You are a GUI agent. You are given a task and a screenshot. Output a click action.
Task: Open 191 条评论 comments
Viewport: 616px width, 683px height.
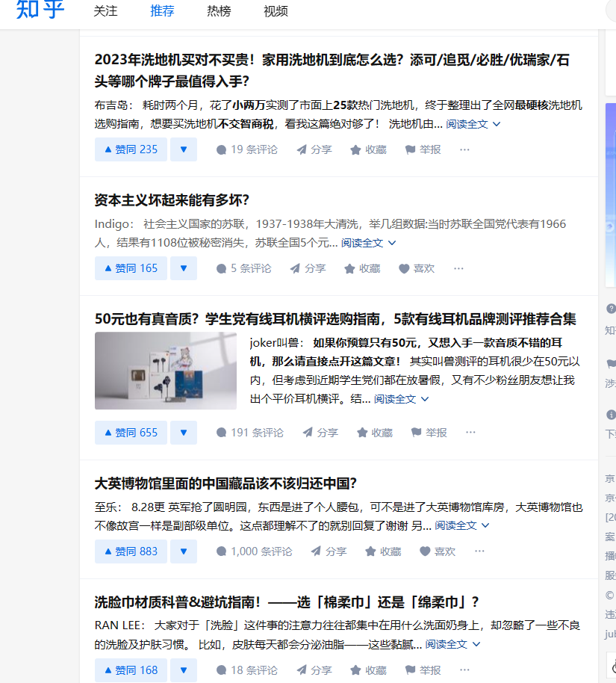point(250,433)
